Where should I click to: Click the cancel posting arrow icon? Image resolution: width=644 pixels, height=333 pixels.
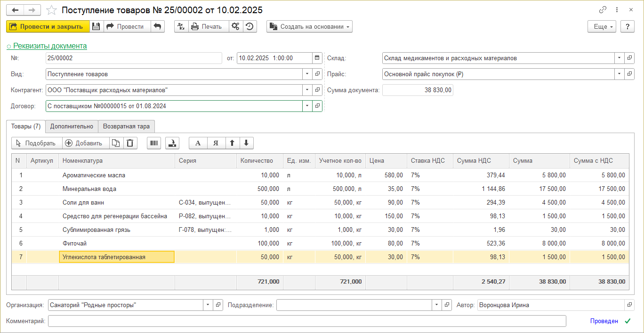click(158, 27)
